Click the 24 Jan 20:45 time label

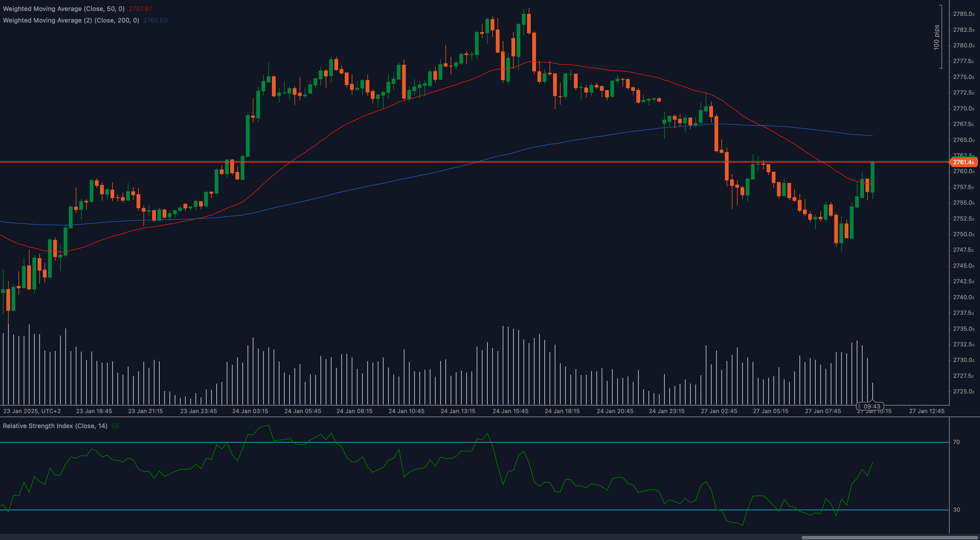coord(615,411)
